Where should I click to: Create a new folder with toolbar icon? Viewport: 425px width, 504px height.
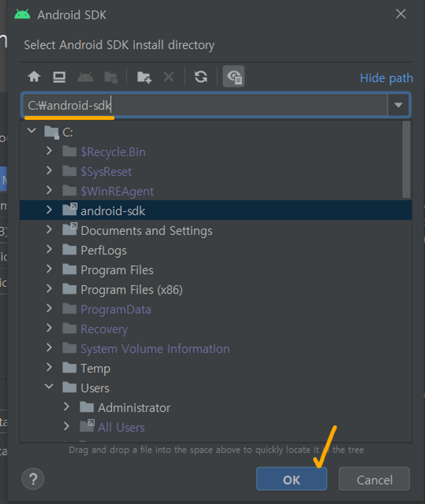click(144, 77)
